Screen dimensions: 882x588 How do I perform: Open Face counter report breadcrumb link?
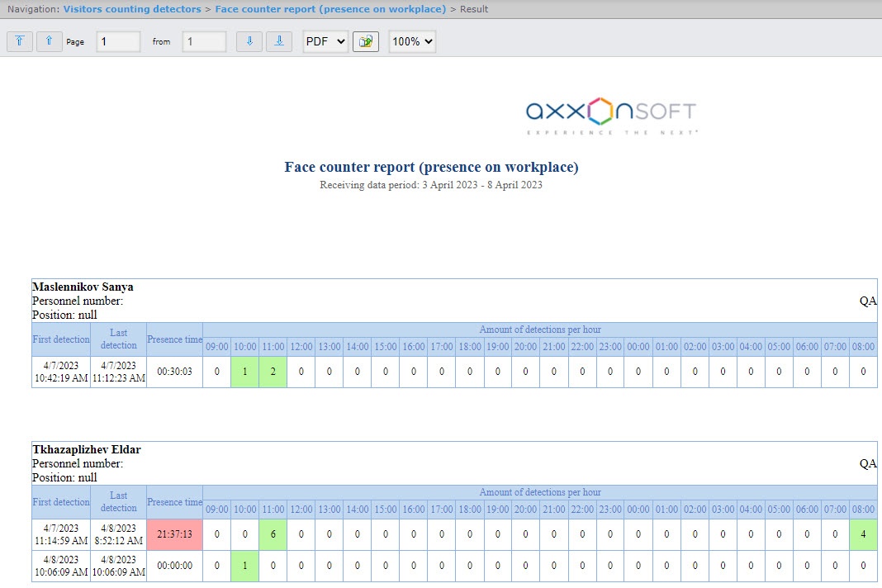[330, 9]
